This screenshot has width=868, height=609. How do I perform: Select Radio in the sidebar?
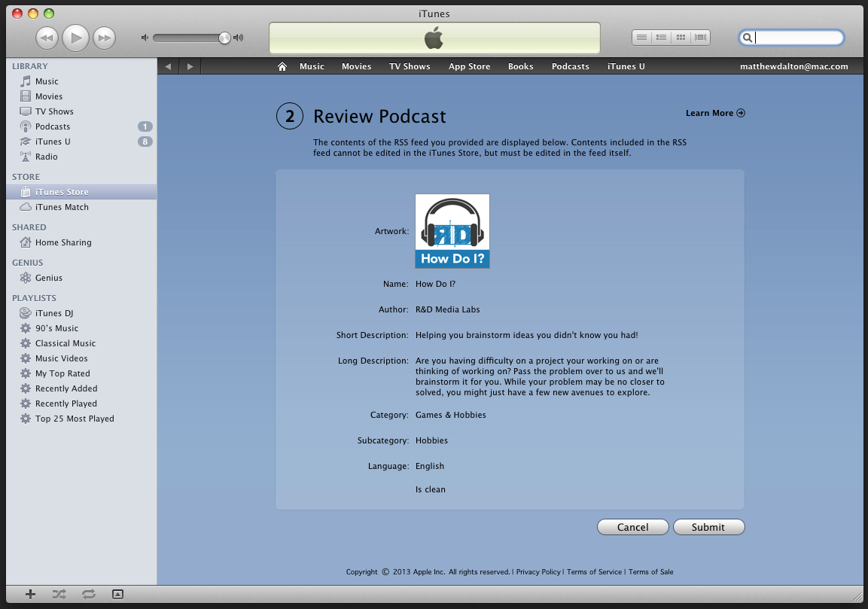point(81,157)
